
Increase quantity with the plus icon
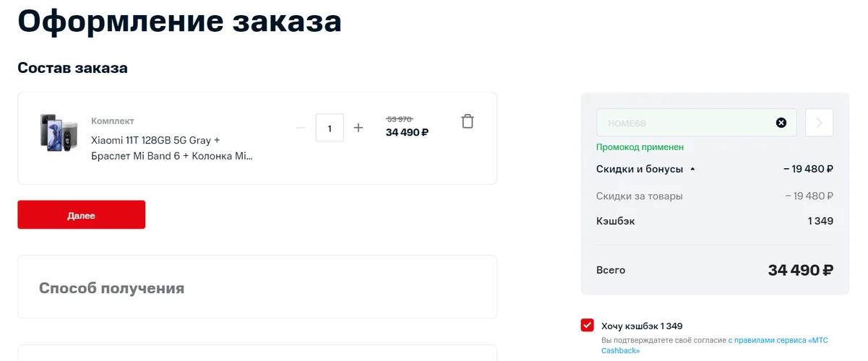[358, 128]
